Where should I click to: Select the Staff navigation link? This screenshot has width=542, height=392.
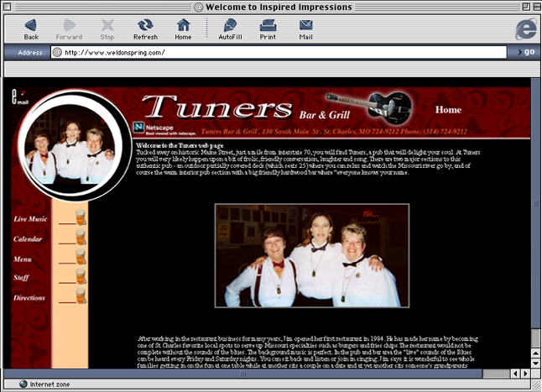[x=22, y=278]
